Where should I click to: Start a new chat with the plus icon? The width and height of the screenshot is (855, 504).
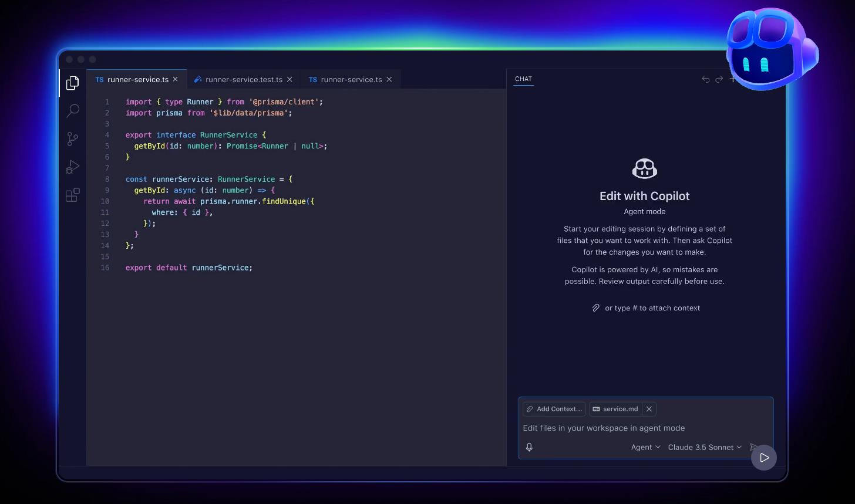(732, 79)
